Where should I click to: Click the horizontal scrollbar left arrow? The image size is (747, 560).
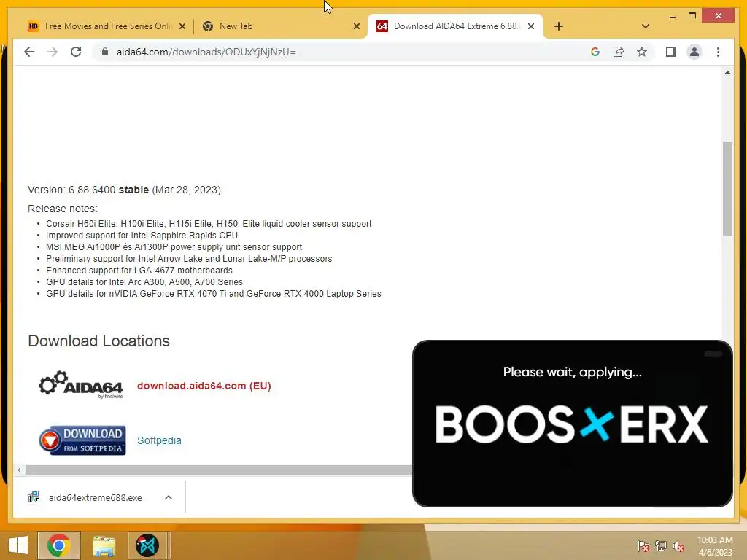pos(18,470)
